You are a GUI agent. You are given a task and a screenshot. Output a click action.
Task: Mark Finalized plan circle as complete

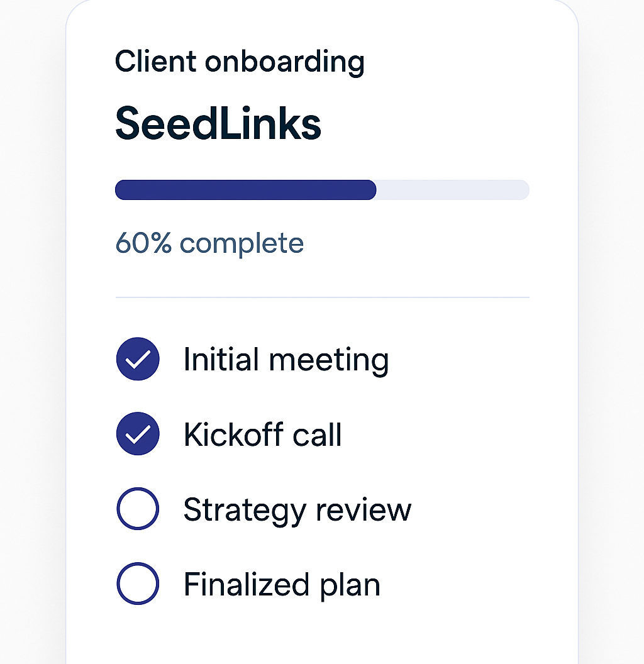click(138, 584)
